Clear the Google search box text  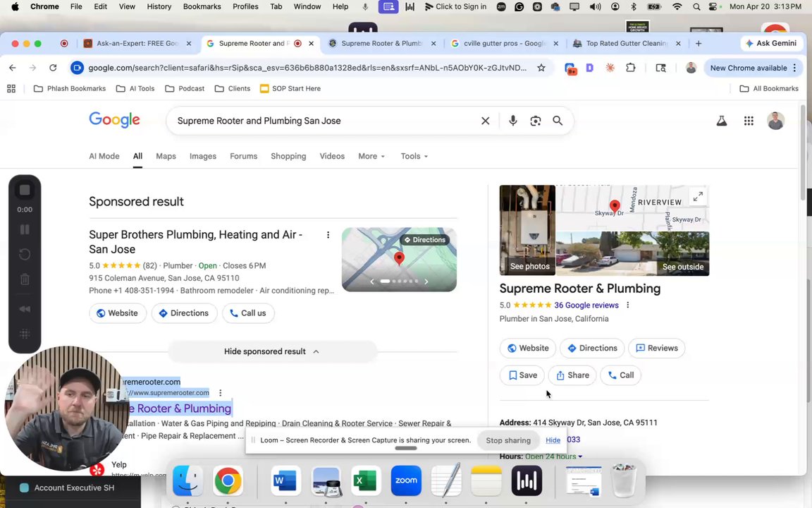(x=485, y=121)
